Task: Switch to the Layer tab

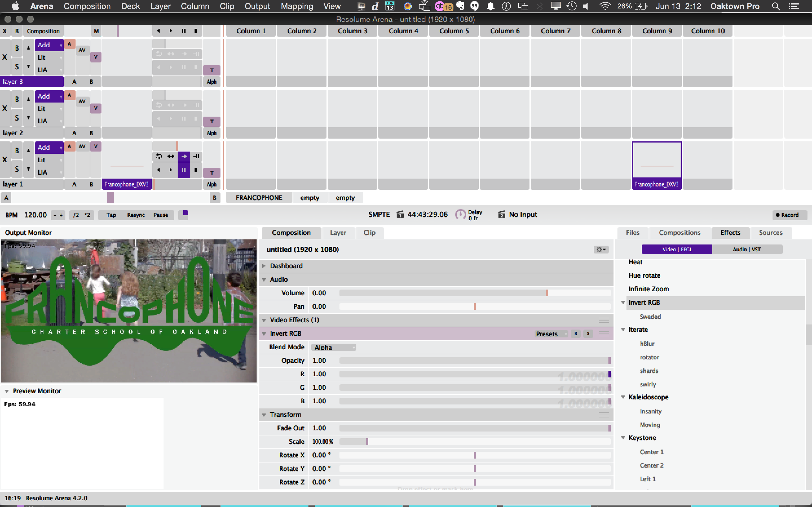Action: 338,233
